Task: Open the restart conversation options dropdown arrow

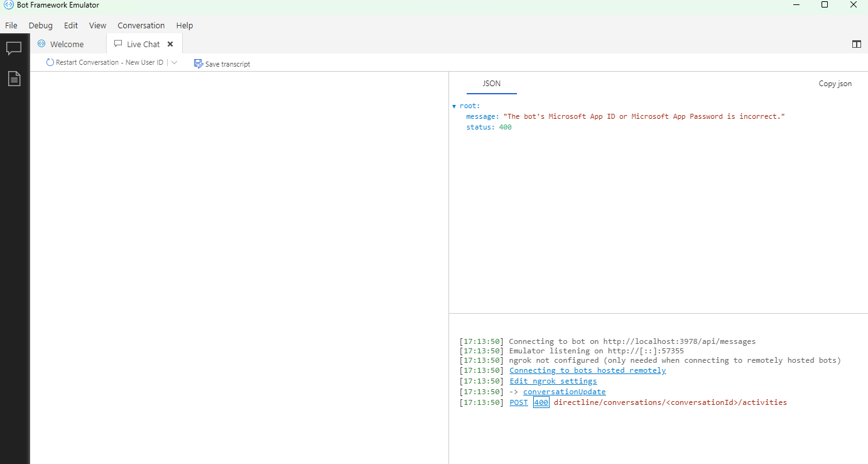Action: [175, 63]
